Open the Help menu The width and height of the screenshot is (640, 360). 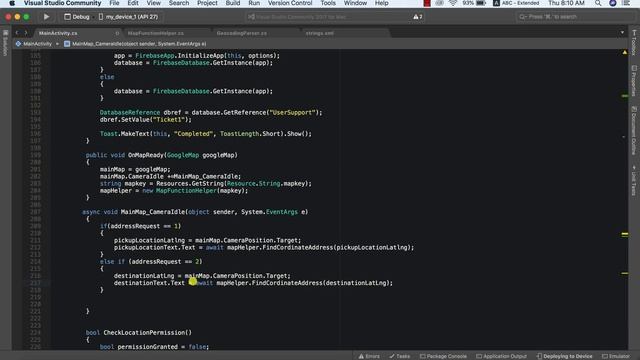click(381, 3)
